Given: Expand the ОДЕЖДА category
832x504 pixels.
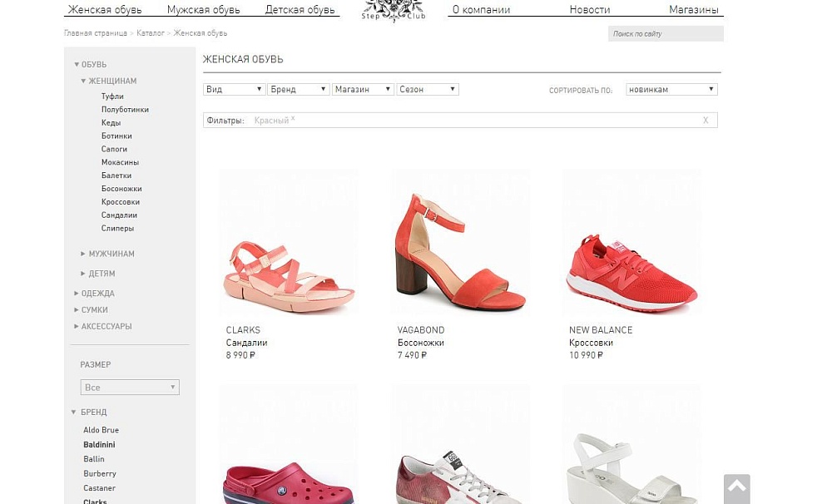Looking at the screenshot, I should (x=77, y=293).
